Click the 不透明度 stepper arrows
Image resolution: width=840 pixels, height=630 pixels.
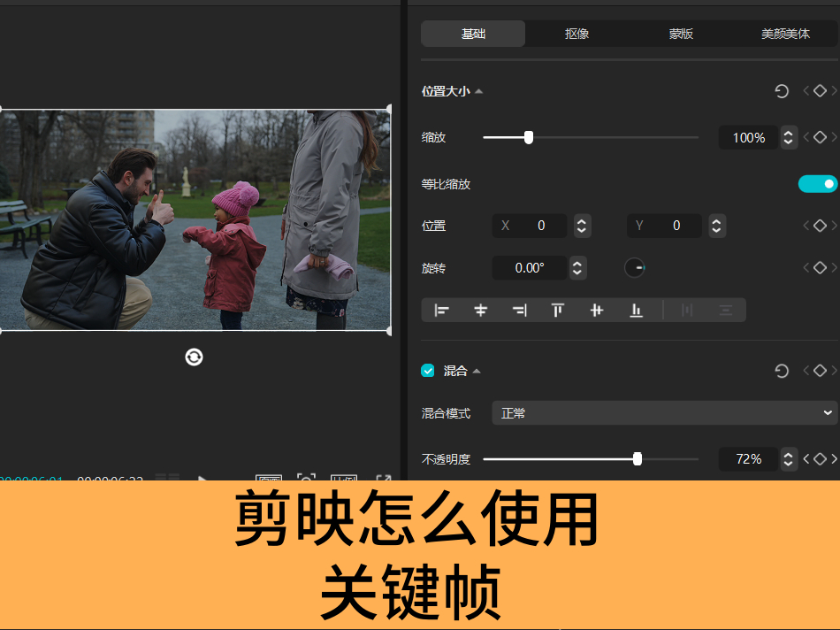pyautogui.click(x=788, y=459)
